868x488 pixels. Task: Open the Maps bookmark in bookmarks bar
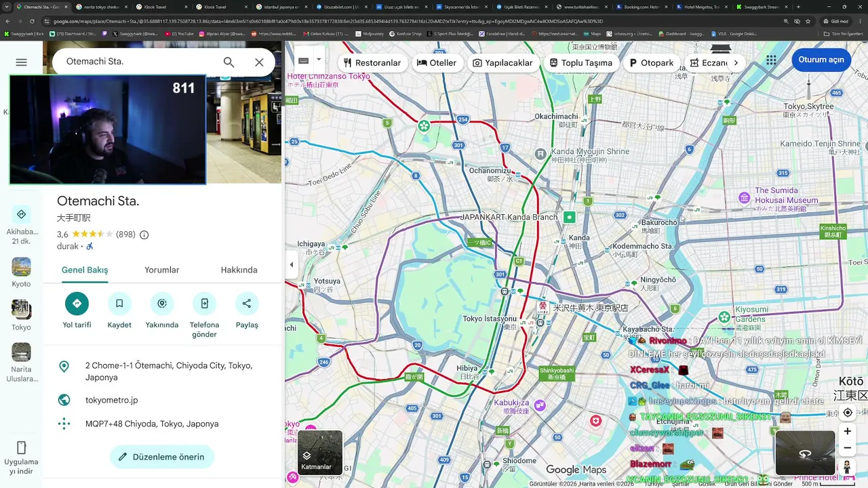[x=593, y=33]
